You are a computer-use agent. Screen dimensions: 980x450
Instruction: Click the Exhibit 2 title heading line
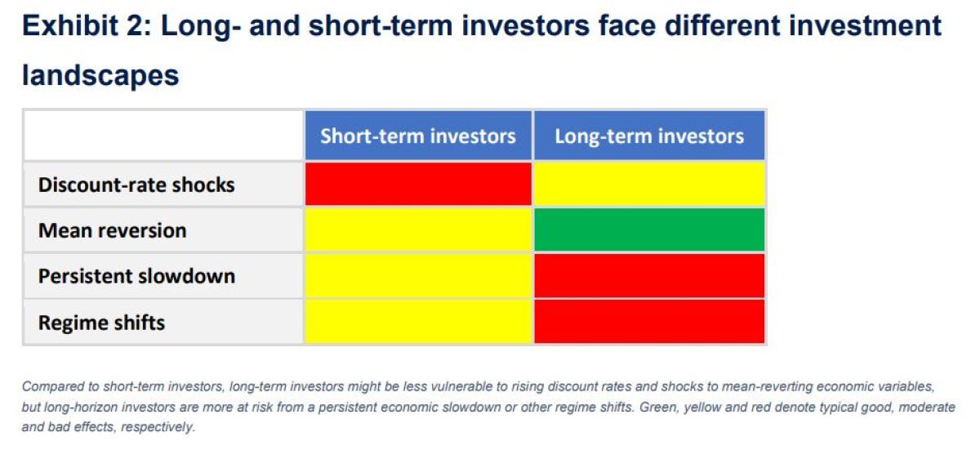point(482,26)
